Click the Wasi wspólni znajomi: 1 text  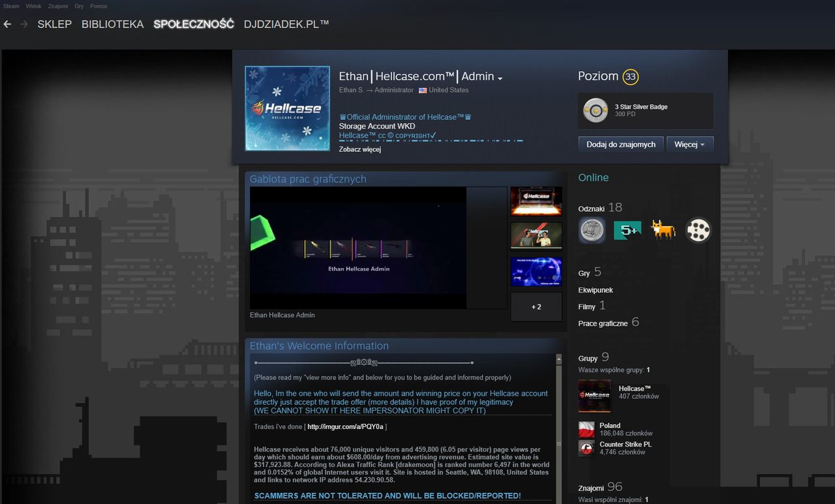tap(613, 500)
